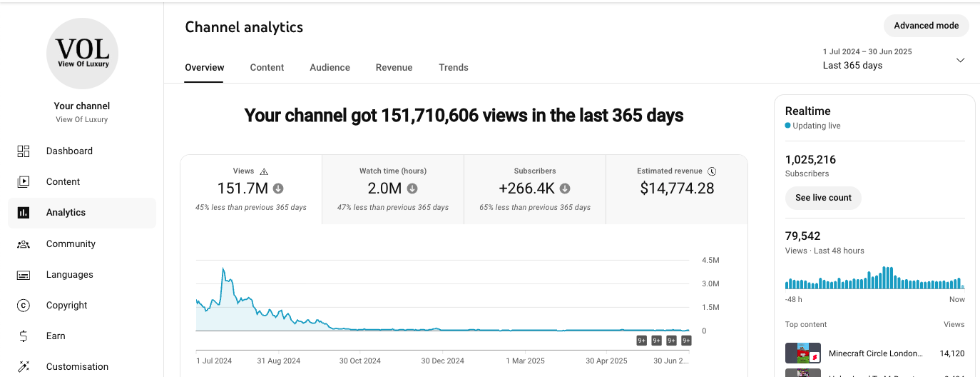980x377 pixels.
Task: Click the Content play icon in sidebar
Action: click(24, 182)
